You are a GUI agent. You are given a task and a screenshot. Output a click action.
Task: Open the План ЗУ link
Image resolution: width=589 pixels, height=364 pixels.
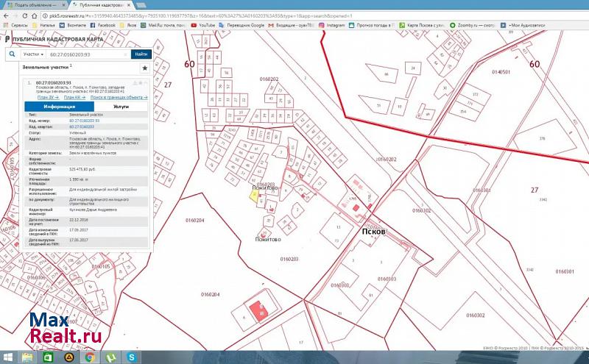click(x=47, y=97)
